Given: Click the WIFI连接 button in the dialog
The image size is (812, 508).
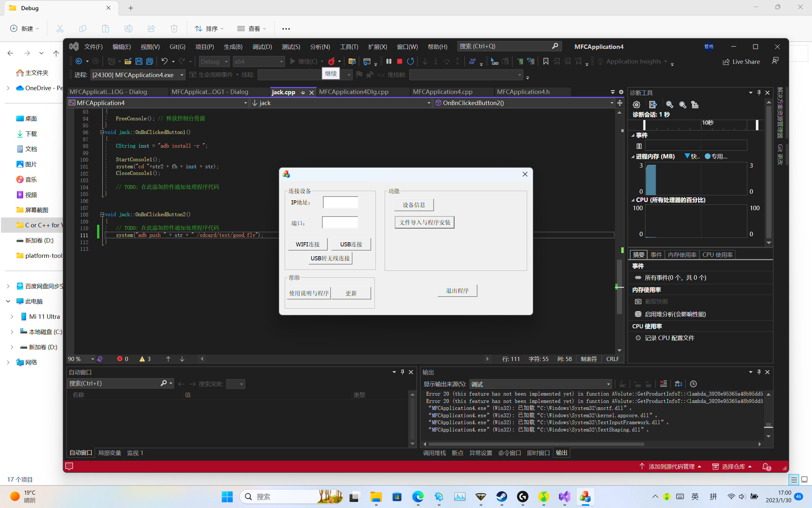Looking at the screenshot, I should (x=308, y=244).
